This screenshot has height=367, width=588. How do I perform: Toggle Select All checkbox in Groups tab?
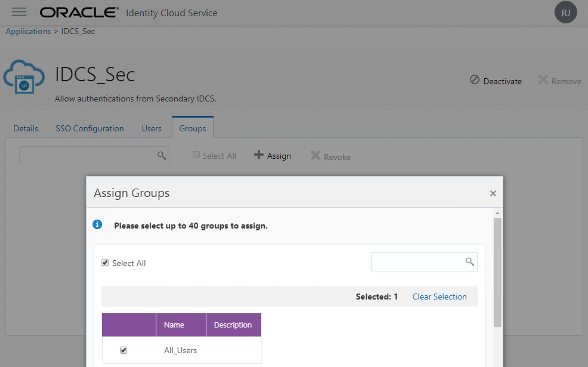click(x=196, y=155)
